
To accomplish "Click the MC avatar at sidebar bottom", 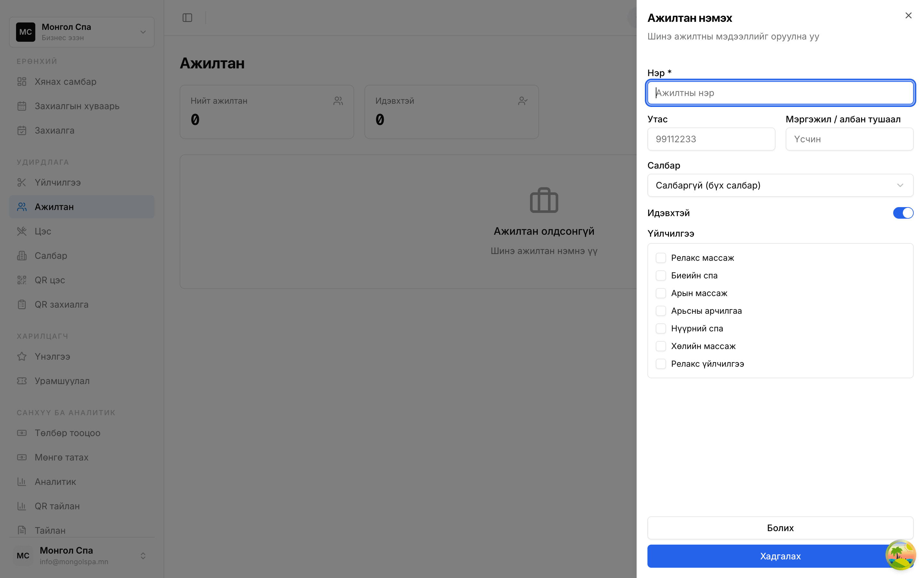I will (x=23, y=556).
